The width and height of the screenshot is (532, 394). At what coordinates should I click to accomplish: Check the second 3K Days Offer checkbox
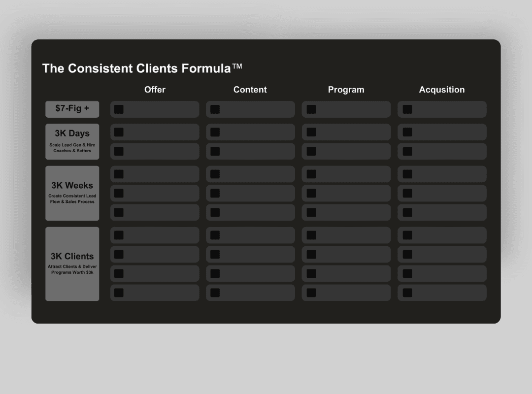click(119, 151)
